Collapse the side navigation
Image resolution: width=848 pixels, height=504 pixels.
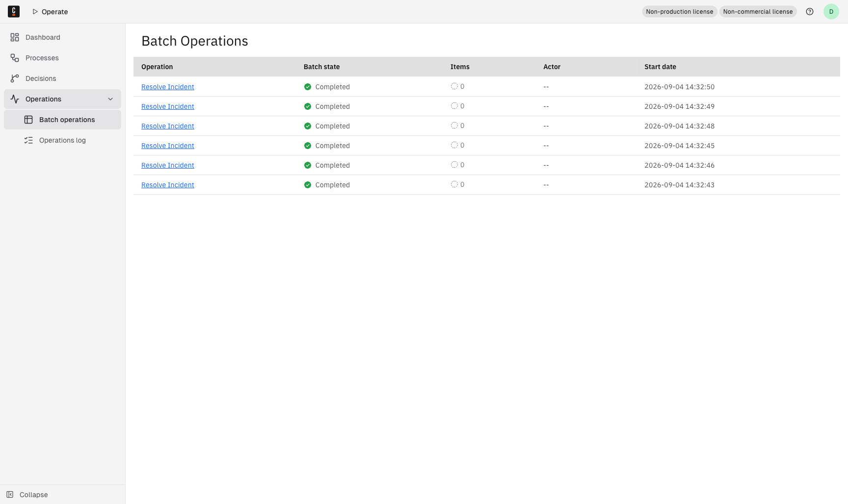(62, 495)
